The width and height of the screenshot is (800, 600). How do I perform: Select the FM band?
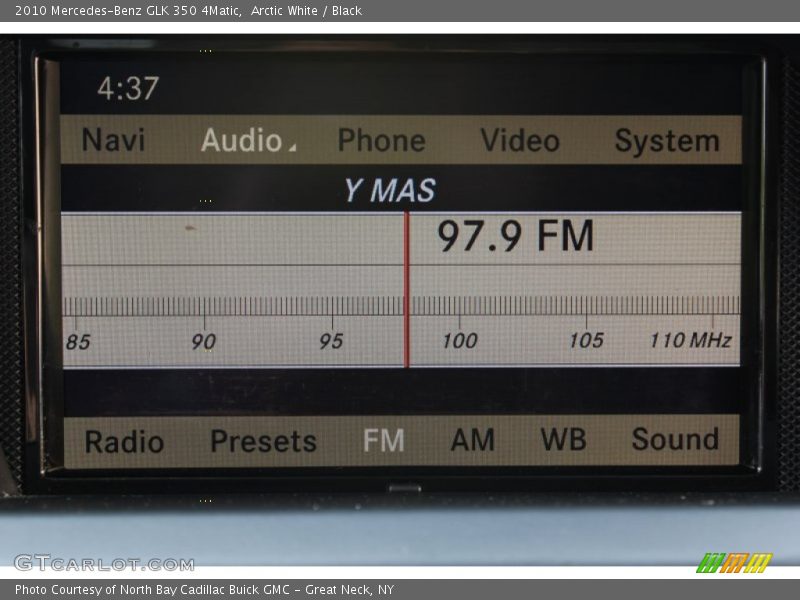point(383,440)
